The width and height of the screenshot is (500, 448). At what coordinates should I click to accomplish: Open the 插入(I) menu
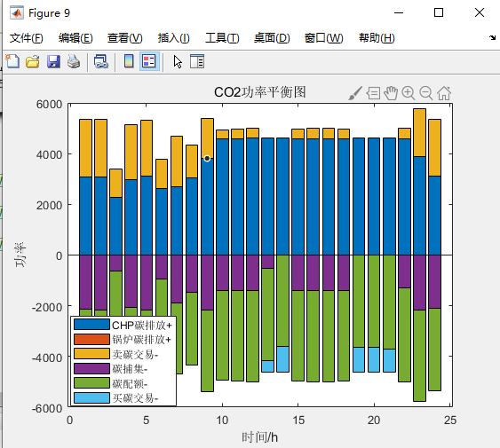pos(174,38)
